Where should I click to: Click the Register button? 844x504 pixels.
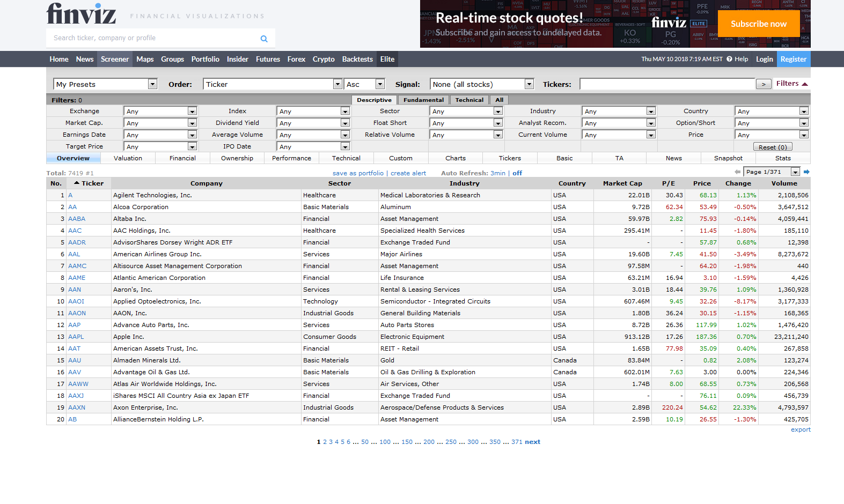click(794, 59)
